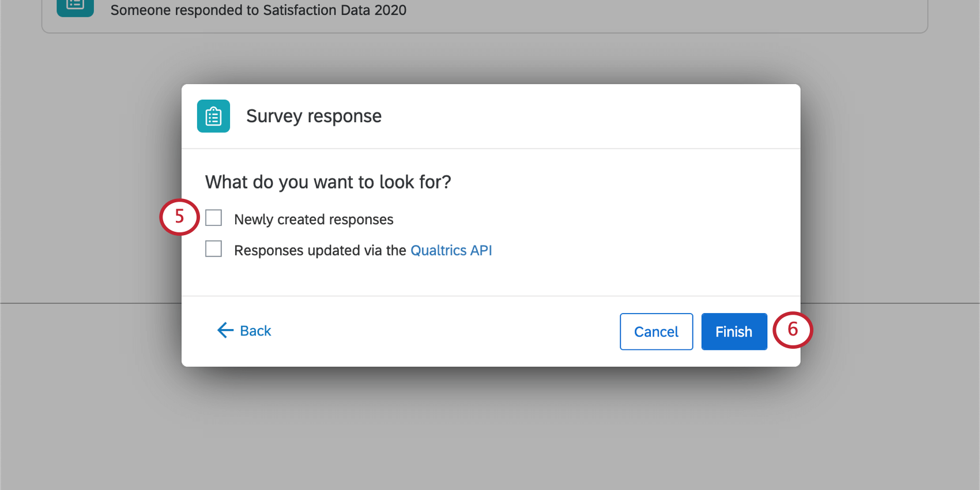Toggle the Newly created responses checkbox

(x=213, y=217)
